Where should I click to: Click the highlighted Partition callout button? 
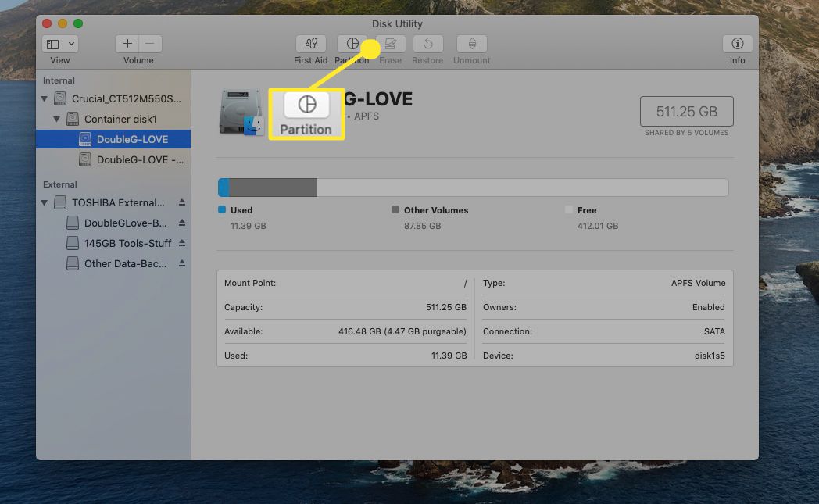(x=306, y=114)
